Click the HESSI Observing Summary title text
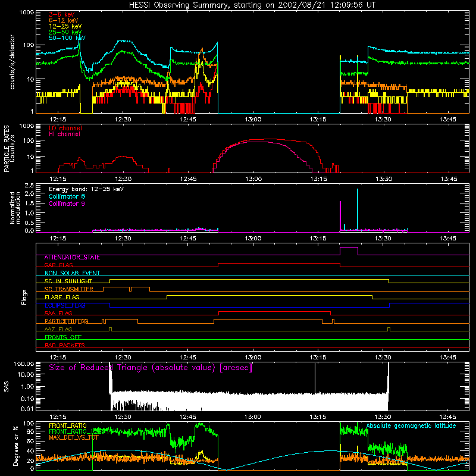The height and width of the screenshot is (476, 476). click(252, 5)
